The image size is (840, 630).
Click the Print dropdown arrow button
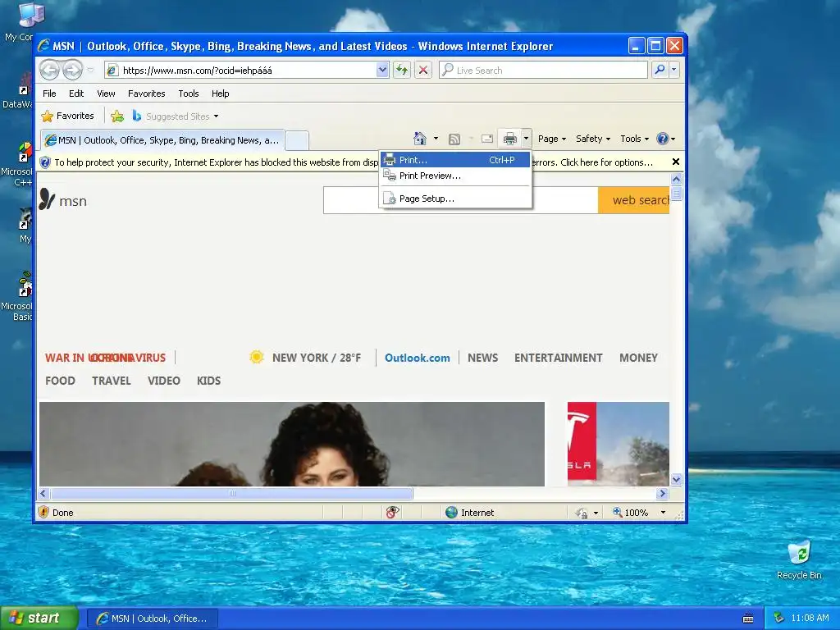coord(526,139)
